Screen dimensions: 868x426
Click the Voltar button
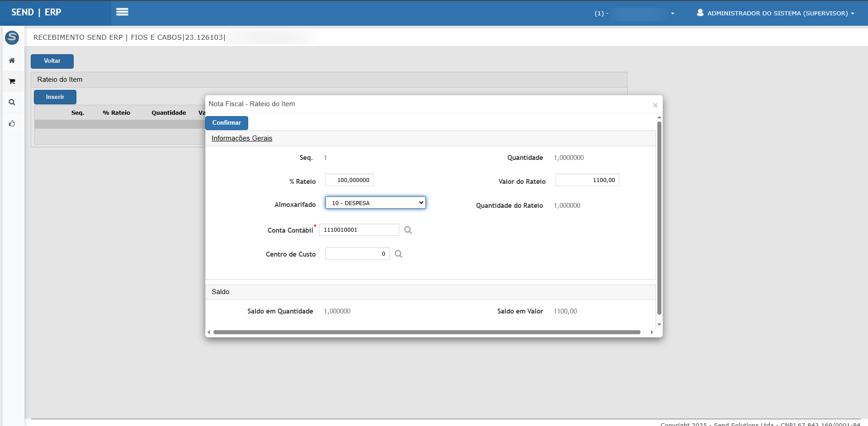tap(52, 61)
